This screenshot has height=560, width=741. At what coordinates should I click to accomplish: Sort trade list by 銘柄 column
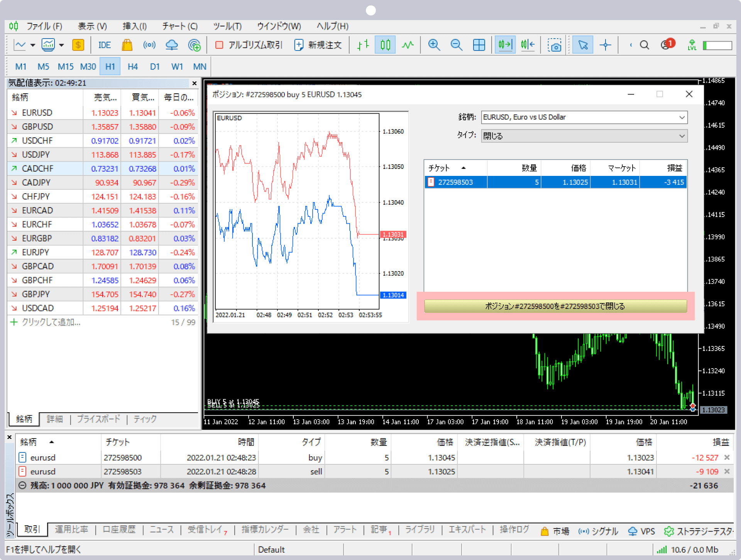(58, 442)
